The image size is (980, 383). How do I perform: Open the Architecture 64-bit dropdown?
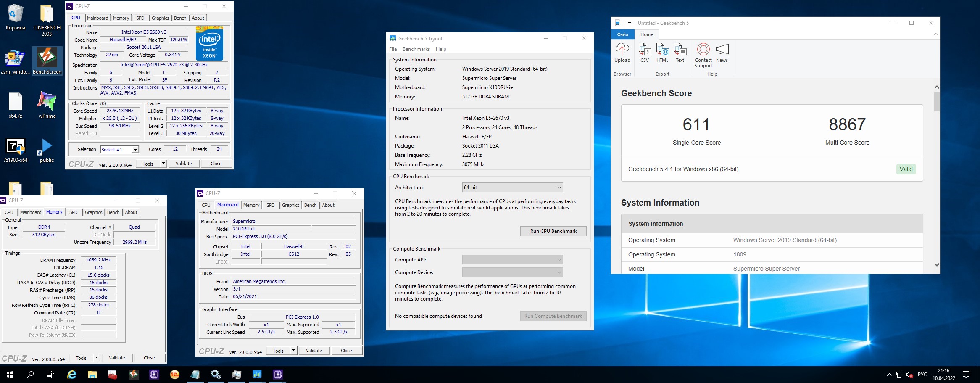click(512, 188)
